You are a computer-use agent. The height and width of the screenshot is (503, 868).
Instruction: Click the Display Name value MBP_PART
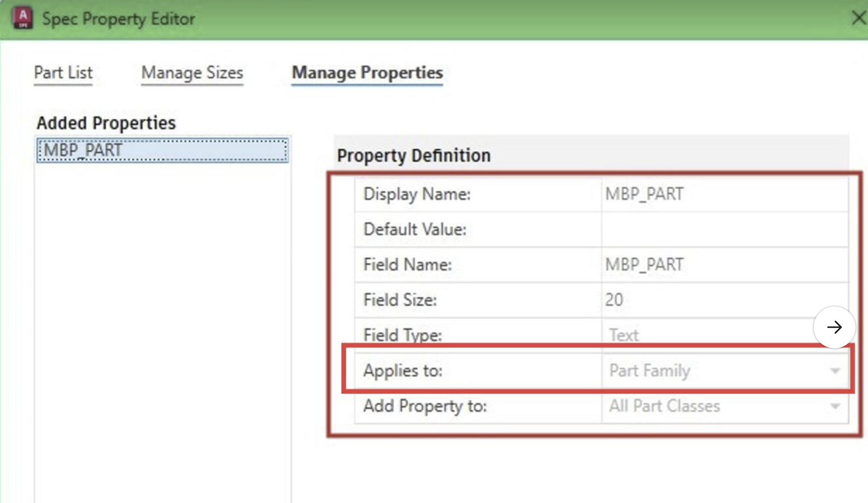(x=645, y=194)
